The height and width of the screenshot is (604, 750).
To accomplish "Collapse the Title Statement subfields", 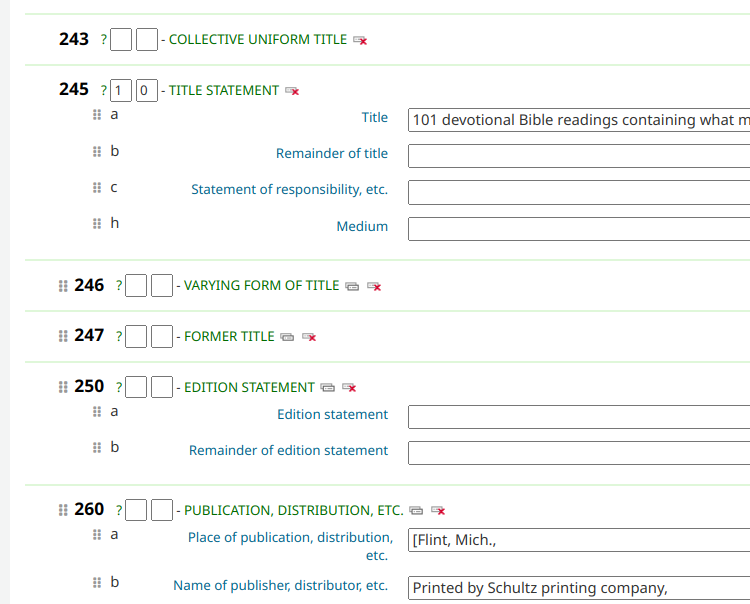I will (x=224, y=90).
